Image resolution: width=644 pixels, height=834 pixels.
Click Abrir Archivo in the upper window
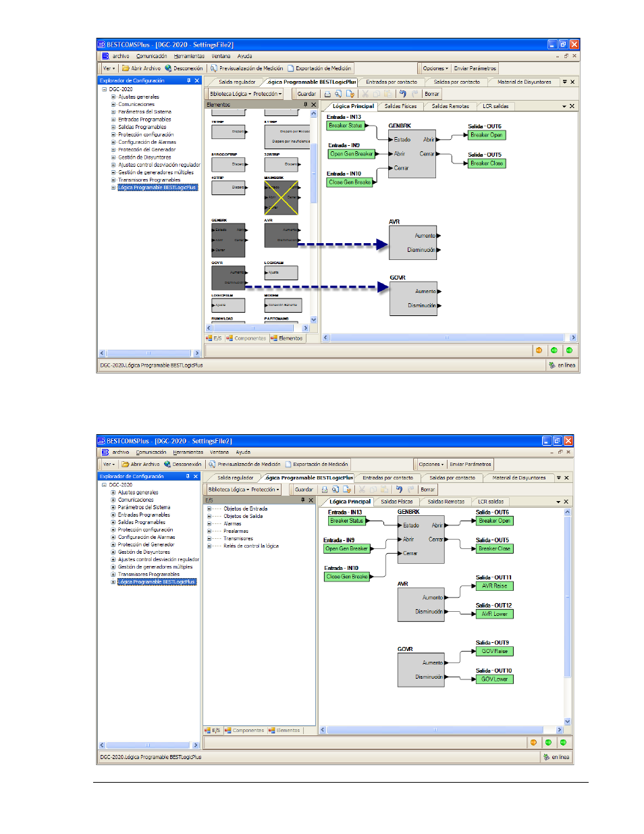(x=141, y=68)
